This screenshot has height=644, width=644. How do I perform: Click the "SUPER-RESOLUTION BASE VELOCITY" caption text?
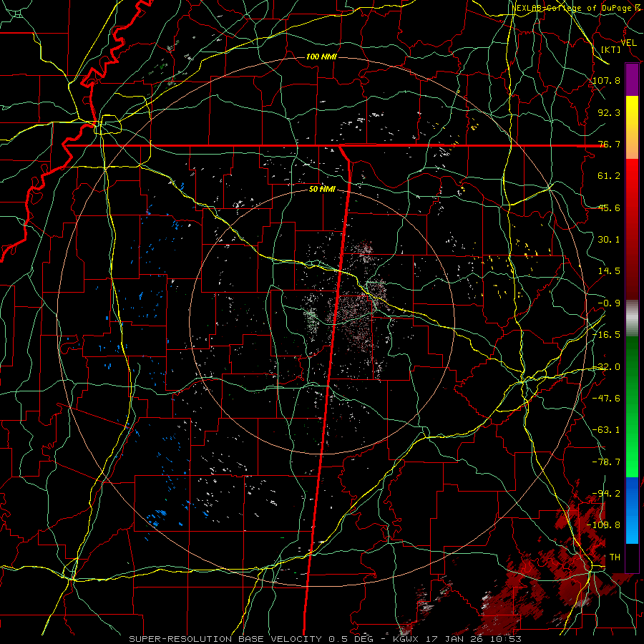(225, 639)
